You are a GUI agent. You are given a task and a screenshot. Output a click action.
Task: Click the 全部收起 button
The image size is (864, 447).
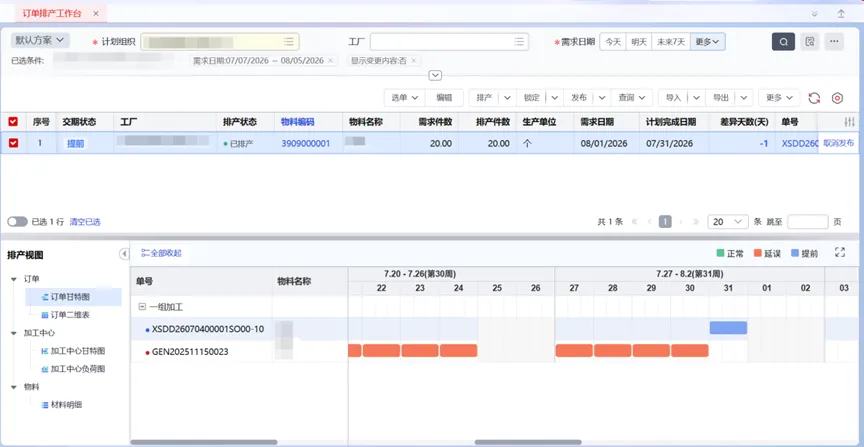(161, 253)
